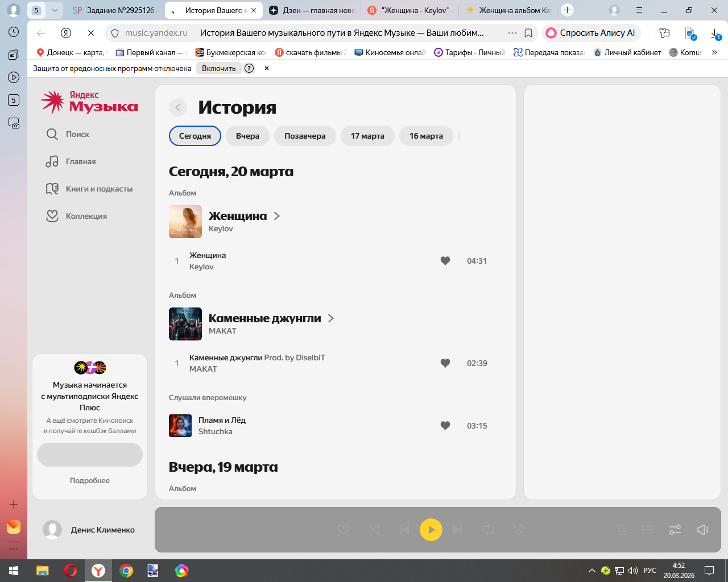This screenshot has height=582, width=728.
Task: Open Коллекция in the sidebar
Action: click(76, 216)
